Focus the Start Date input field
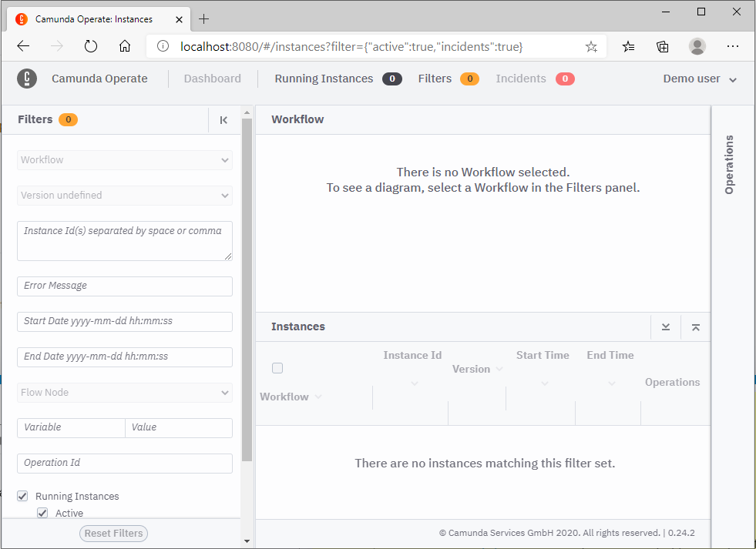Screen dimensions: 756x549 coord(125,322)
